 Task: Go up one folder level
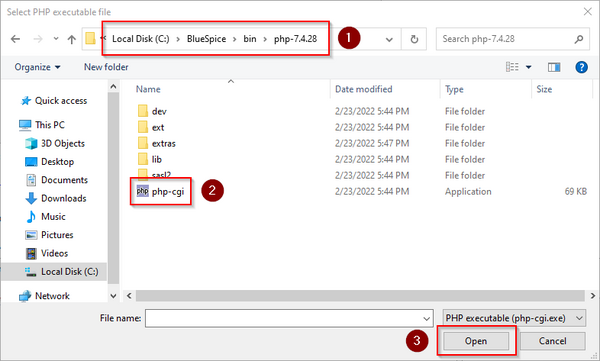[72, 39]
